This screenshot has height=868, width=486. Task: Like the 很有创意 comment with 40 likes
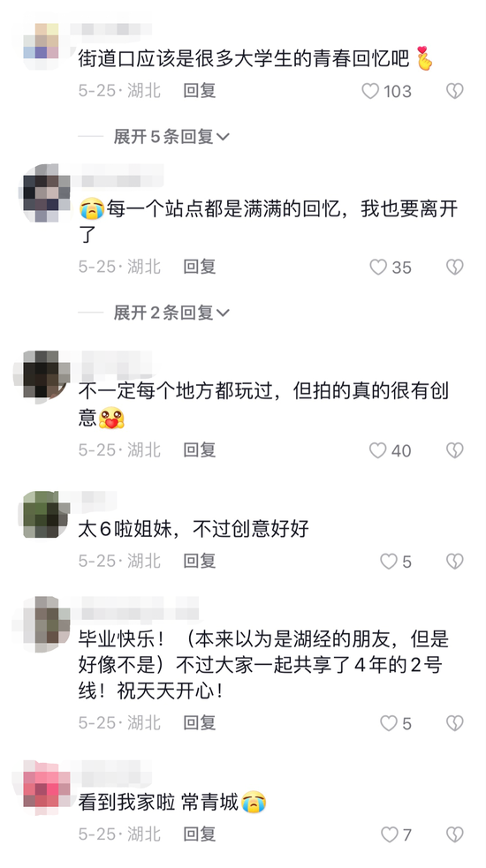pyautogui.click(x=378, y=450)
